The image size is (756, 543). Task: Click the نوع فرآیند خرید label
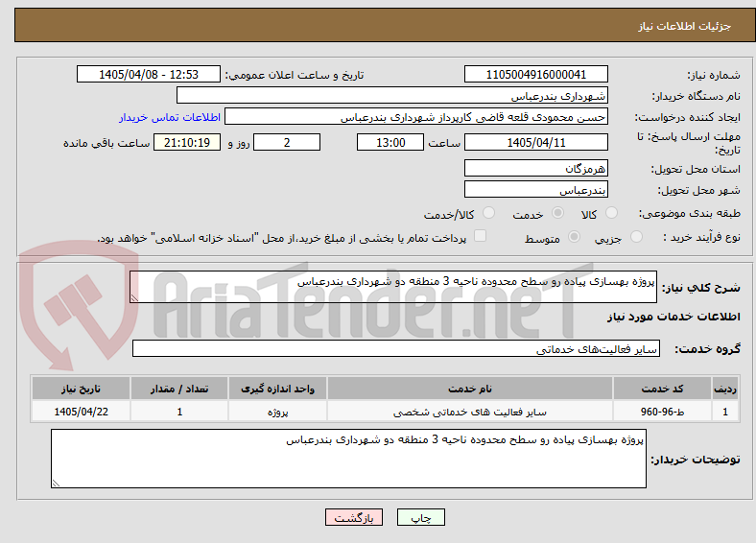pyautogui.click(x=701, y=237)
